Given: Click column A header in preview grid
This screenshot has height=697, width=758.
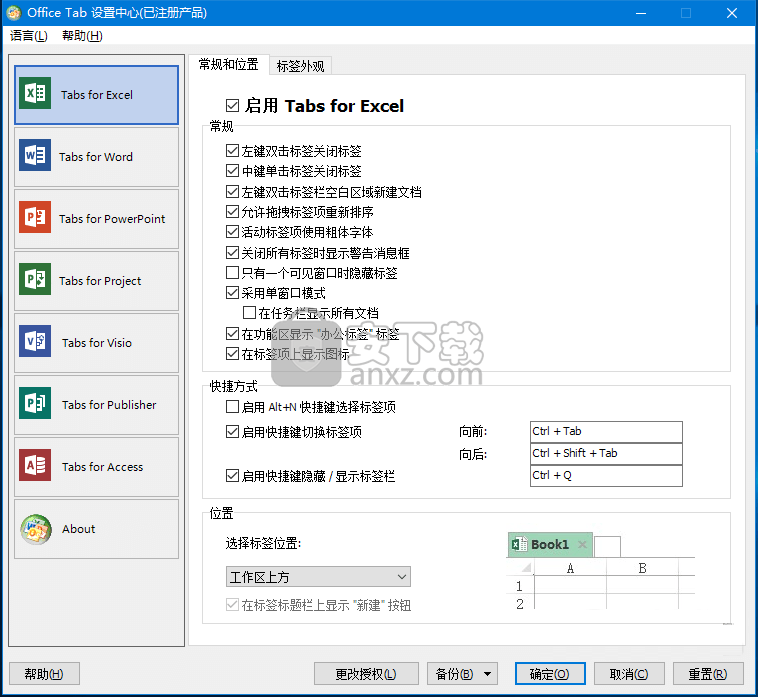Looking at the screenshot, I should pos(570,568).
